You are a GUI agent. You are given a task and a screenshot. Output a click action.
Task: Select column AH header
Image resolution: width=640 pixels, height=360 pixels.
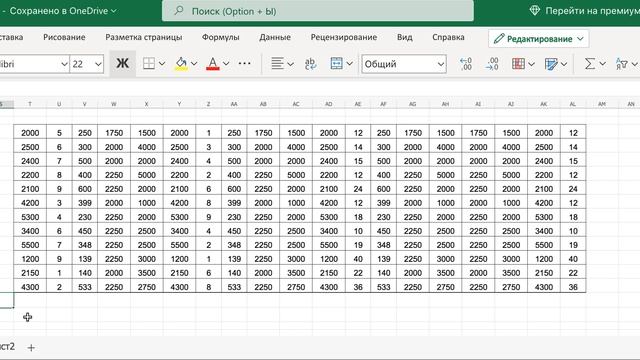445,104
